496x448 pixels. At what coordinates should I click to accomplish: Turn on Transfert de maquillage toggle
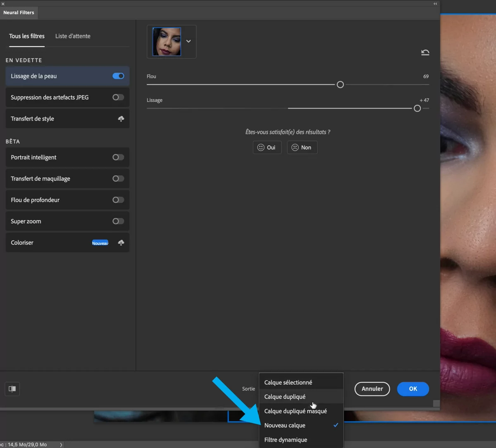(118, 179)
